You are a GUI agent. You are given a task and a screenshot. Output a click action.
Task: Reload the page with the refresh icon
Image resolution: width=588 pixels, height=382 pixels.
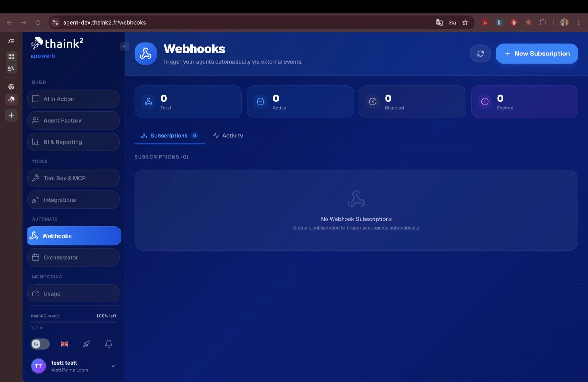pyautogui.click(x=38, y=22)
